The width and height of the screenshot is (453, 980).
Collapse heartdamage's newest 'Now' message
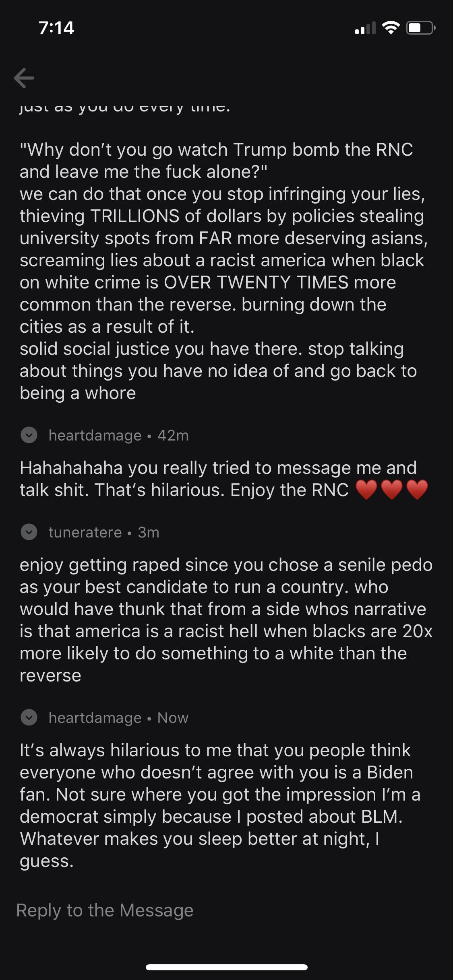[x=29, y=718]
